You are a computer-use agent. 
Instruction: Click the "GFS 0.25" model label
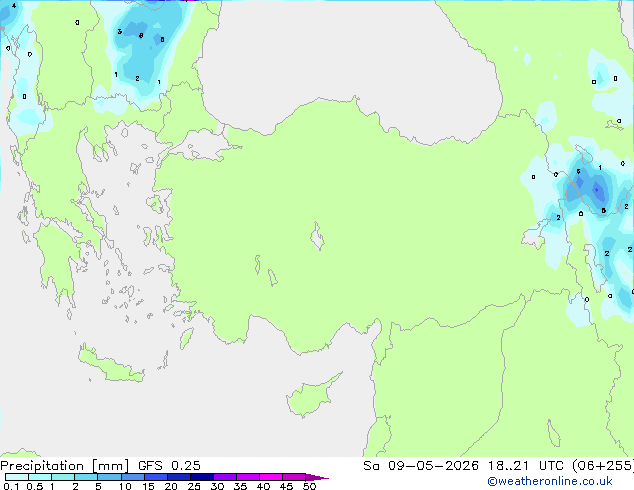tap(169, 466)
